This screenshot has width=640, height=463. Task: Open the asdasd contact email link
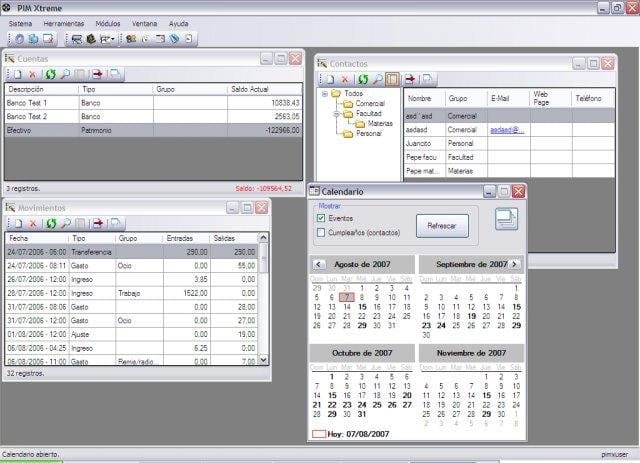tap(507, 129)
